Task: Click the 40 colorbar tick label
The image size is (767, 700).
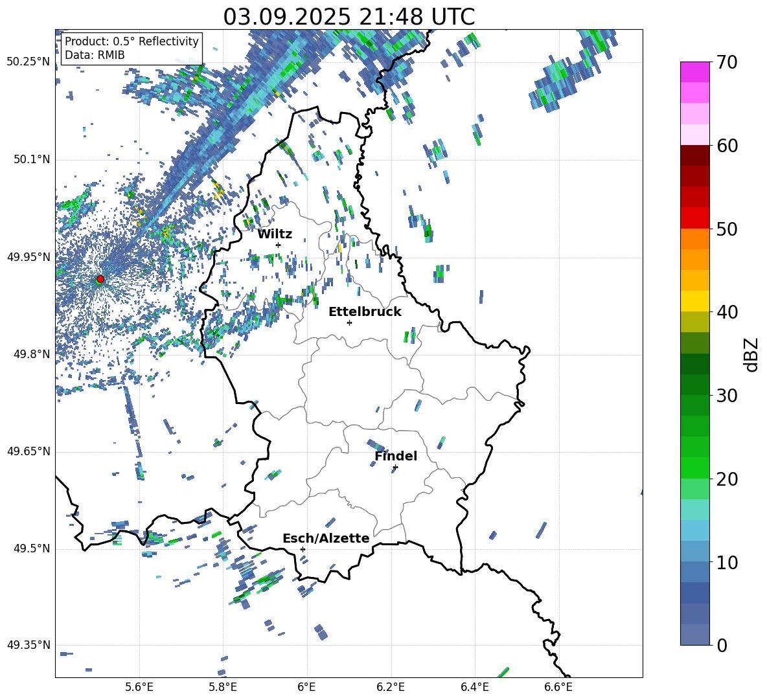Action: coord(727,312)
